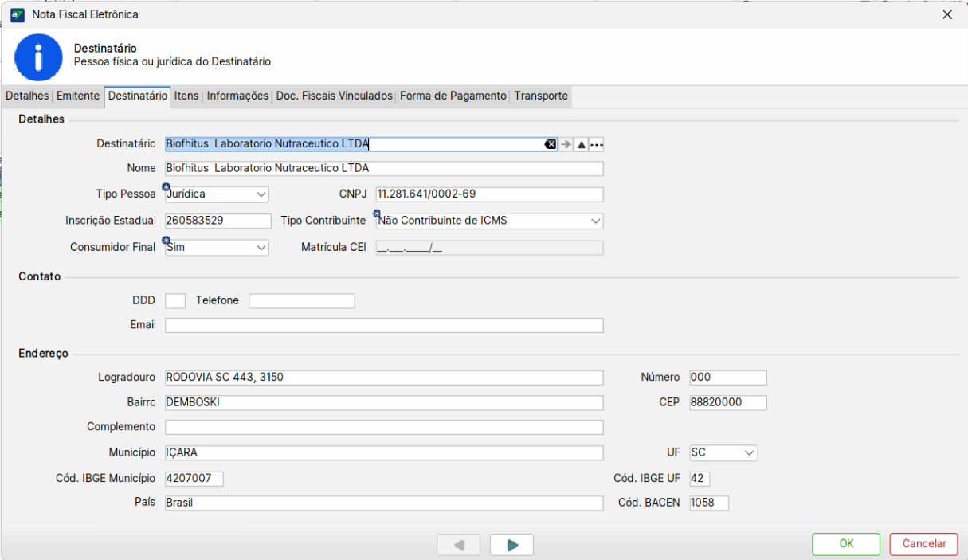
Task: Click the DDD input field
Action: coord(175,300)
